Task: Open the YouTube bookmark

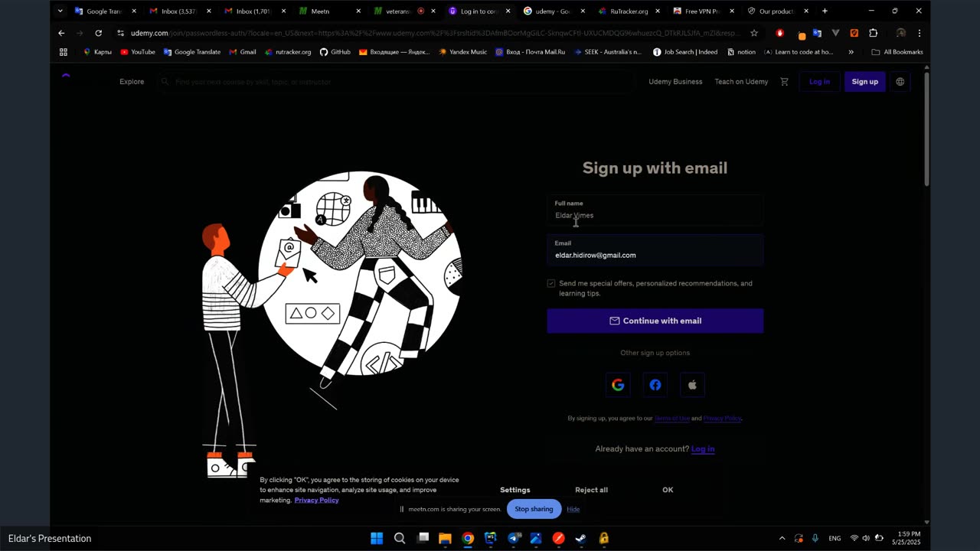Action: (x=137, y=52)
